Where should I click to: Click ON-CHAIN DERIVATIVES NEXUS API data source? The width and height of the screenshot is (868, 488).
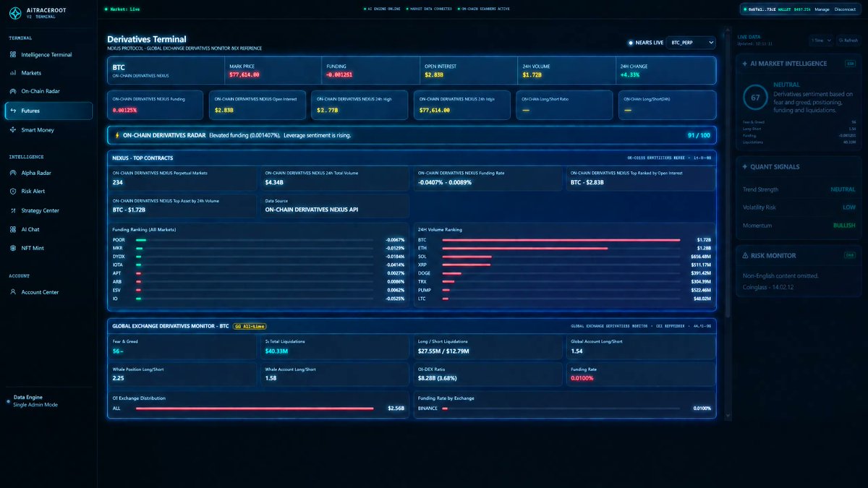312,210
